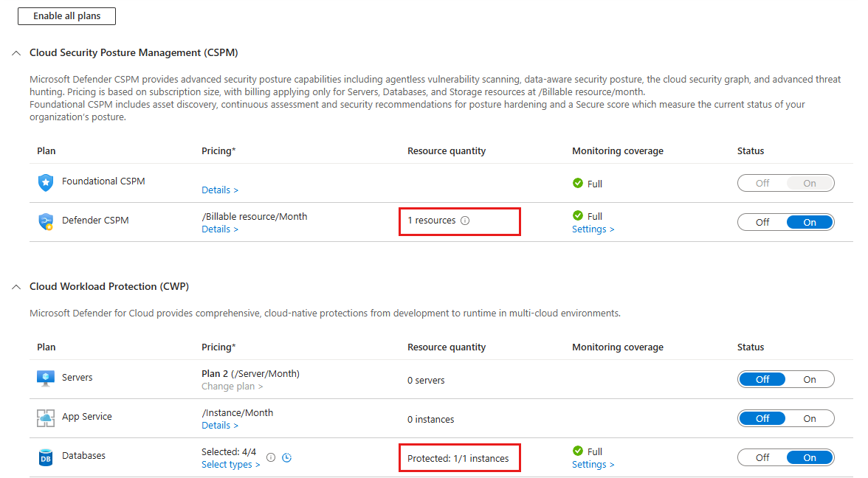Click the Servers plan name

tap(77, 378)
